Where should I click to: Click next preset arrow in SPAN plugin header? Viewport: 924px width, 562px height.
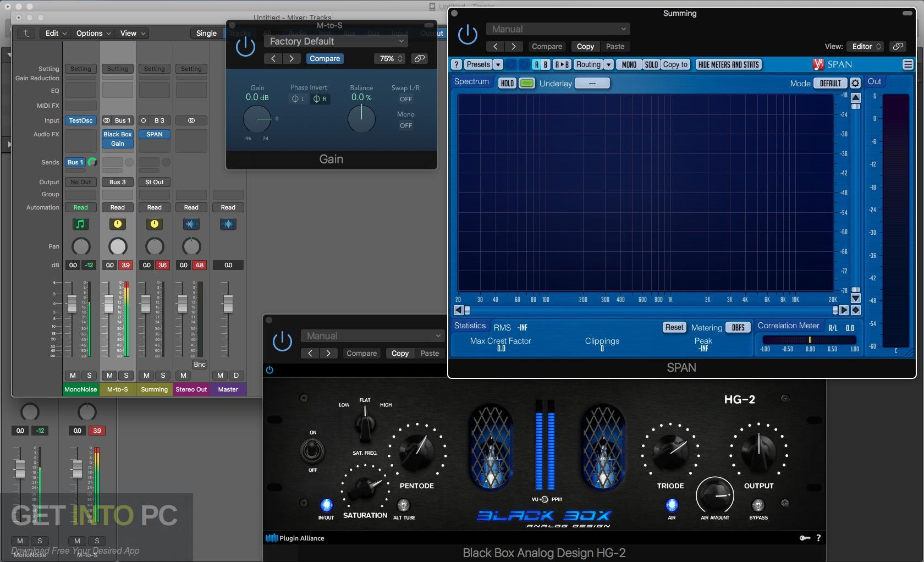tap(514, 46)
